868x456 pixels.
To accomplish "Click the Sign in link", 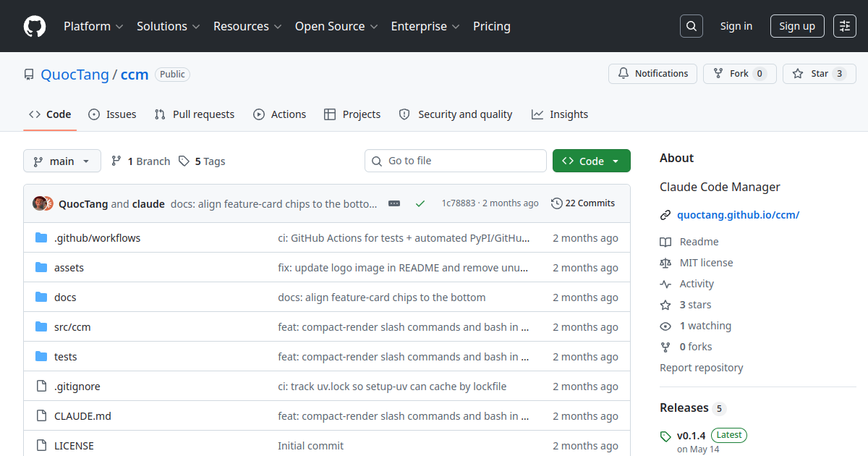I will click(736, 26).
